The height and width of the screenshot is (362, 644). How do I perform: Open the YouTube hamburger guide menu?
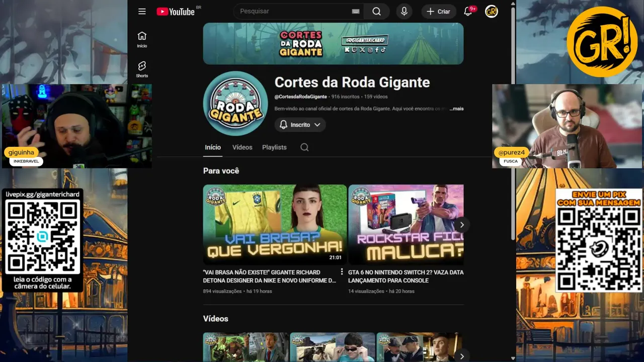(142, 12)
